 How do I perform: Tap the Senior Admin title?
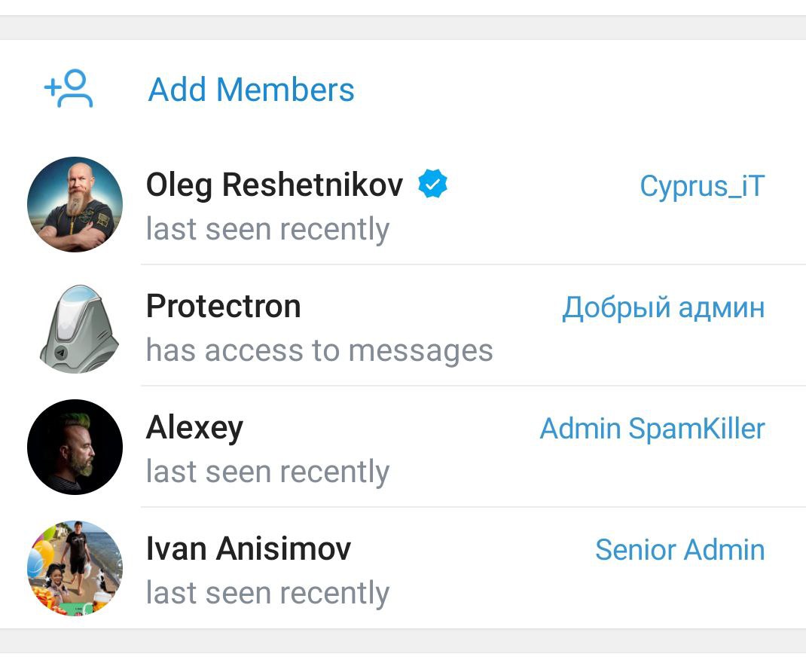tap(679, 550)
